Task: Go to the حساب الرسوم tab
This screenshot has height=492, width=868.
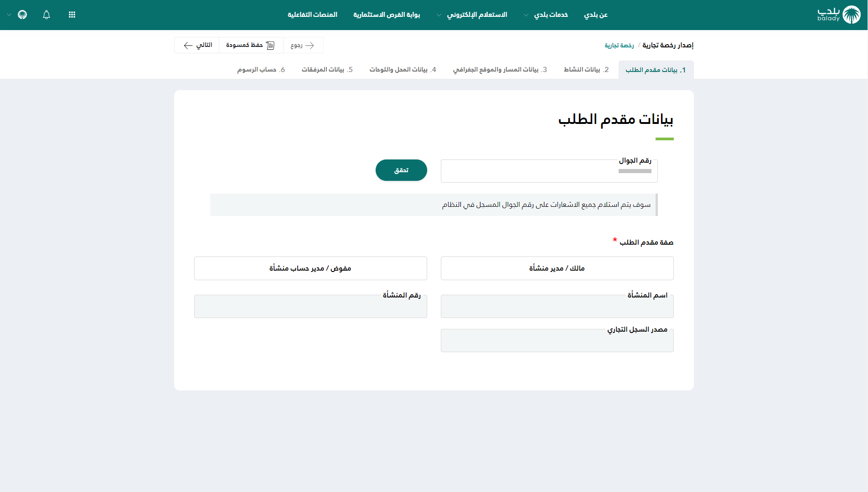Action: click(261, 70)
